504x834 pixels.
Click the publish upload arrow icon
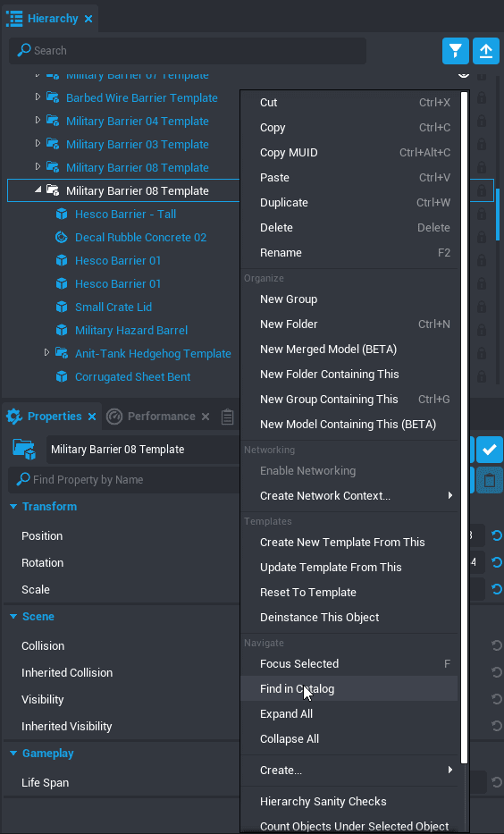(x=486, y=51)
